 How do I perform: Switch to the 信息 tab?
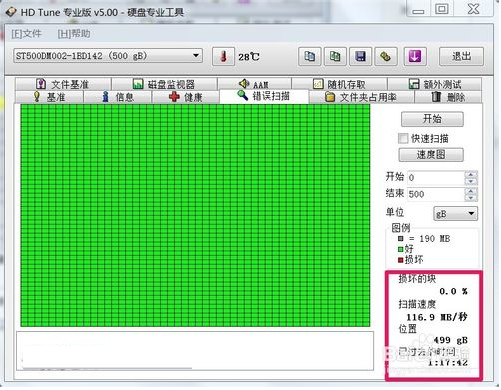tap(118, 97)
